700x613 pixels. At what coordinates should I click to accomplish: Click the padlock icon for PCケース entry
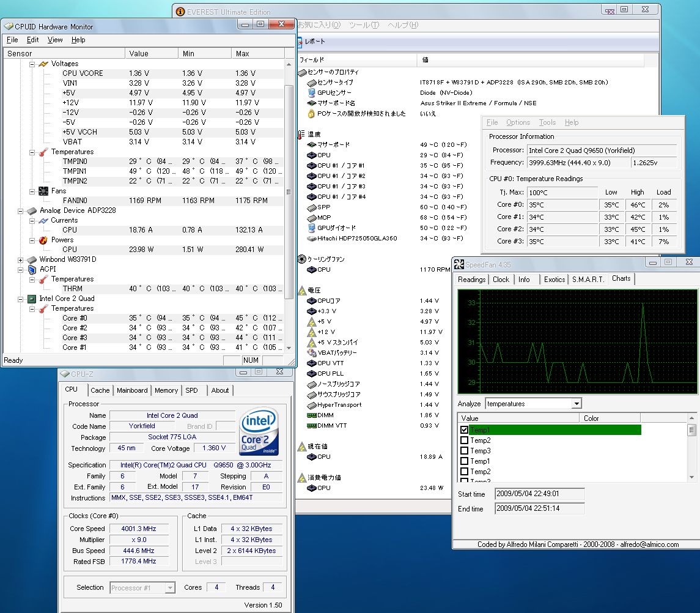tap(311, 114)
